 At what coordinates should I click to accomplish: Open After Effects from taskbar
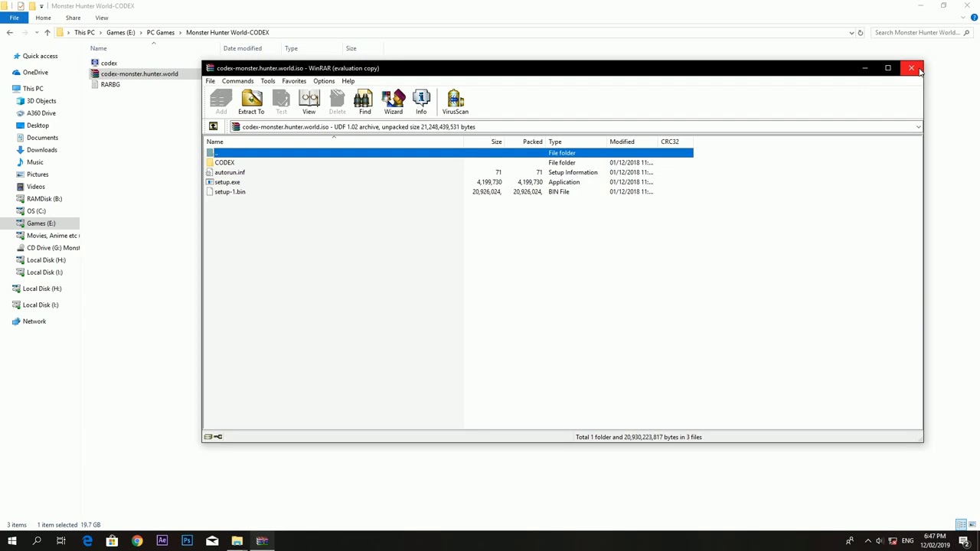click(x=162, y=541)
